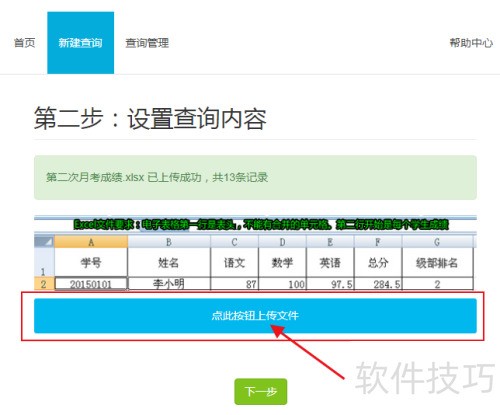Click the 姓名 header cell
Screen dimensions: 500x415
pos(169,262)
